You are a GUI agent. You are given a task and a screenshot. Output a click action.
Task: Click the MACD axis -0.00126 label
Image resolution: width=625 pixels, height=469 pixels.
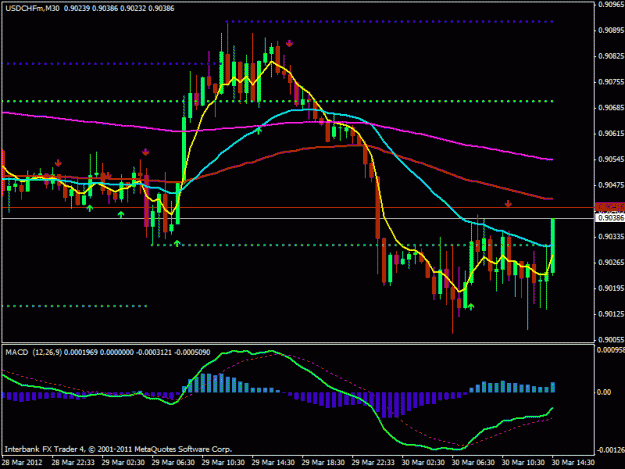point(611,450)
